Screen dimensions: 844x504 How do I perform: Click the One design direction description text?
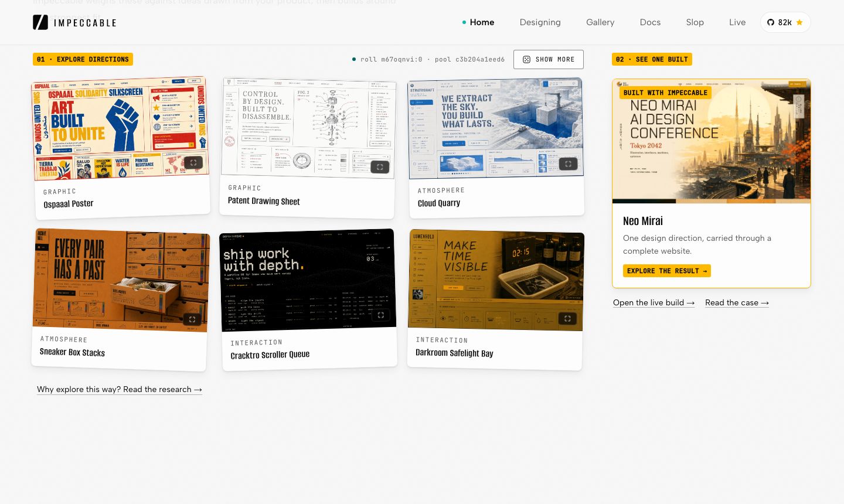tap(697, 244)
